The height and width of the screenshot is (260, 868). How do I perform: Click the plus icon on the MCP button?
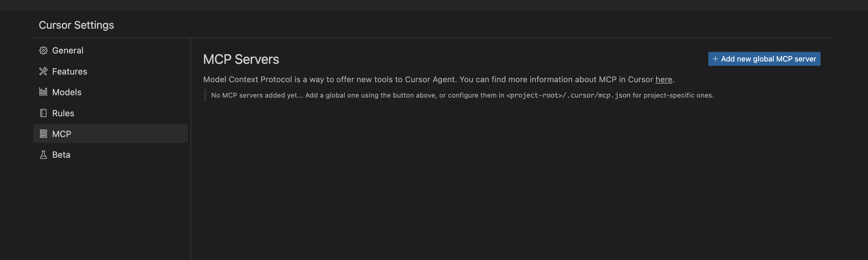pyautogui.click(x=716, y=58)
